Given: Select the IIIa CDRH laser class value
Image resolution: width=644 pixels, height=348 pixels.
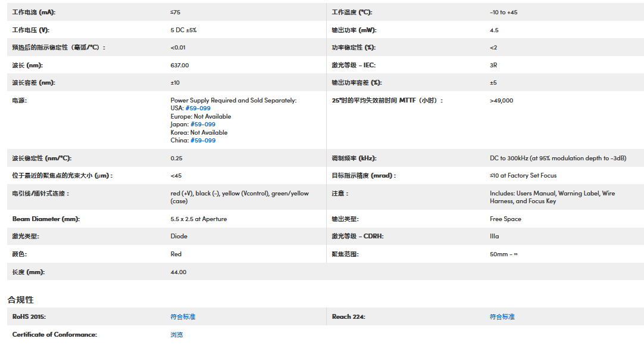Looking at the screenshot, I should tap(495, 236).
